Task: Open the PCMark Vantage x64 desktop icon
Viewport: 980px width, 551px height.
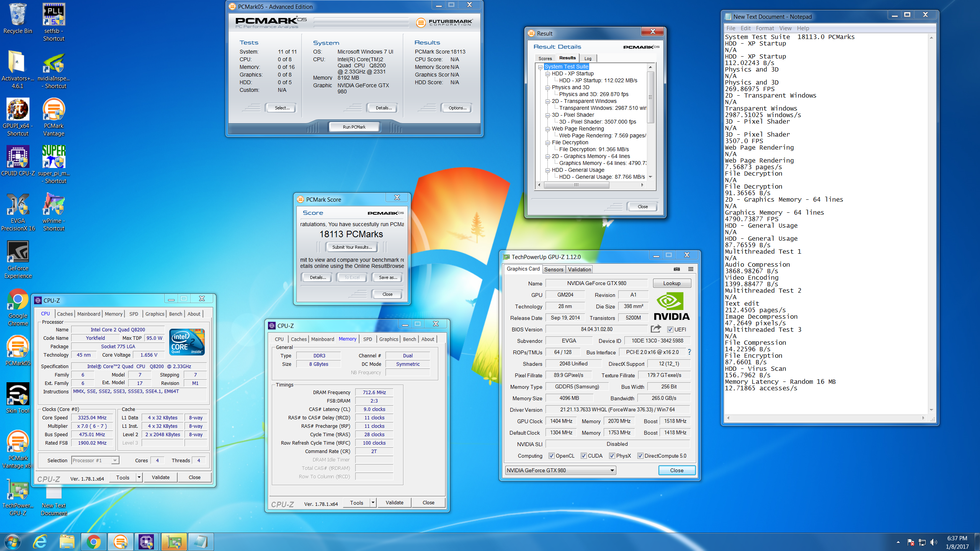Action: [x=18, y=449]
